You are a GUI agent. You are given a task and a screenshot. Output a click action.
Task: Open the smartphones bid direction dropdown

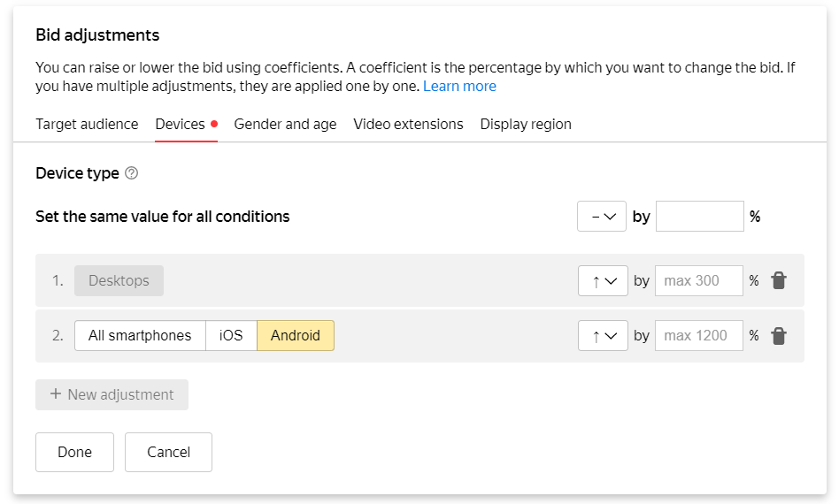[x=603, y=336]
